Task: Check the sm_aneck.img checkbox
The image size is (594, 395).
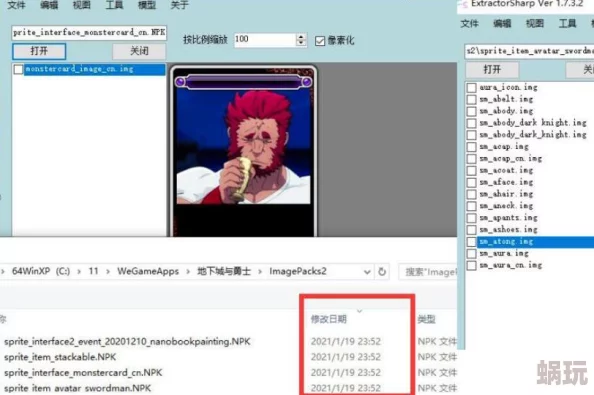Action: 471,206
